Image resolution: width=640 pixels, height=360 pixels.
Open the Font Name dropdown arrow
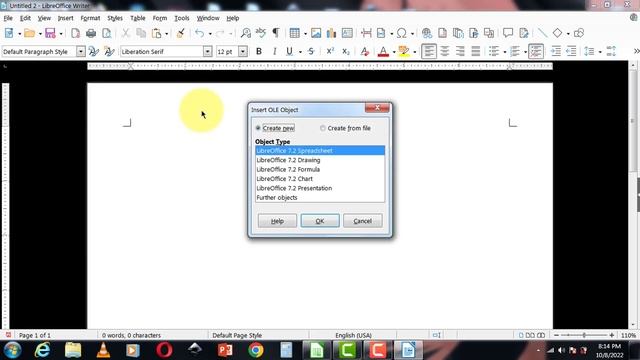point(207,51)
